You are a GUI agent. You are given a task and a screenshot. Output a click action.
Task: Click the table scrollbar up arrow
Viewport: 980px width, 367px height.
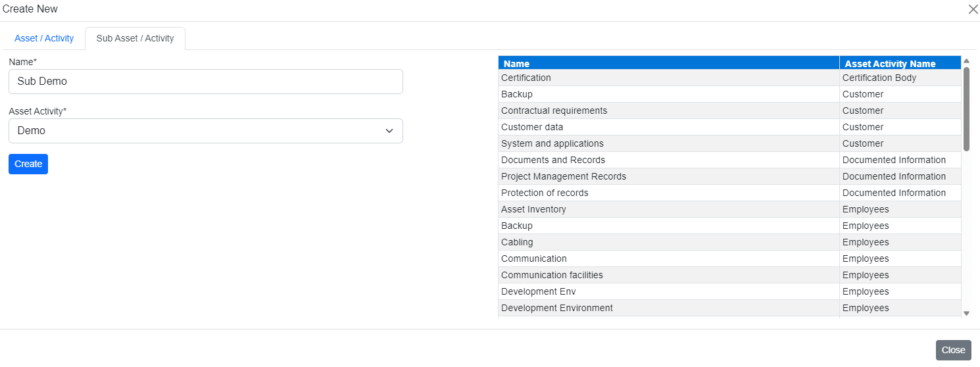[966, 61]
